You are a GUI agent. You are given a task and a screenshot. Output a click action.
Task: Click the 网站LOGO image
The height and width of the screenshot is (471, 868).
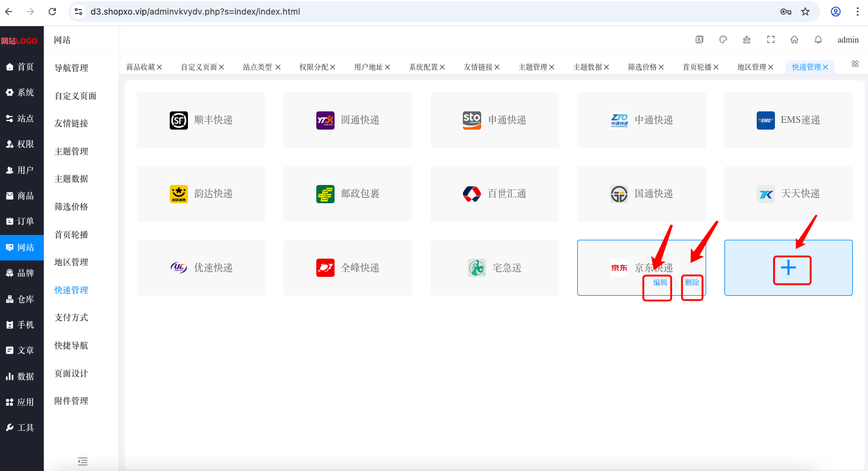click(x=19, y=41)
